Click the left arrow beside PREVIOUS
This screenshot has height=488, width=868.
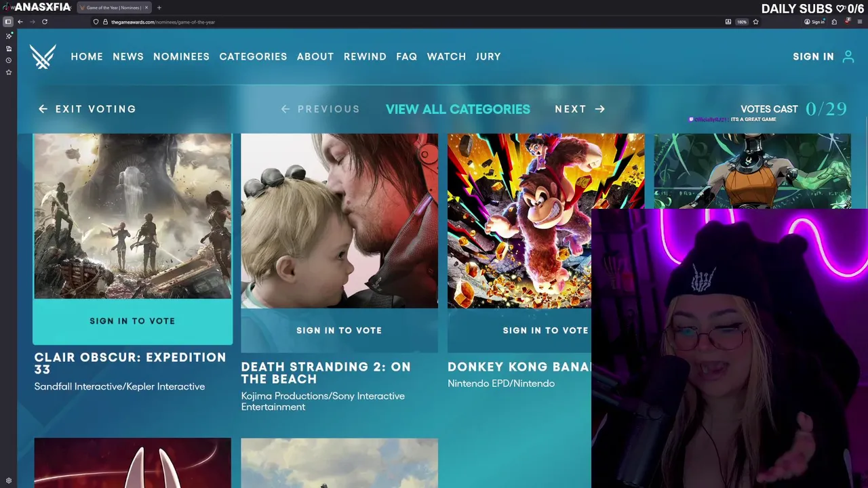click(x=285, y=109)
